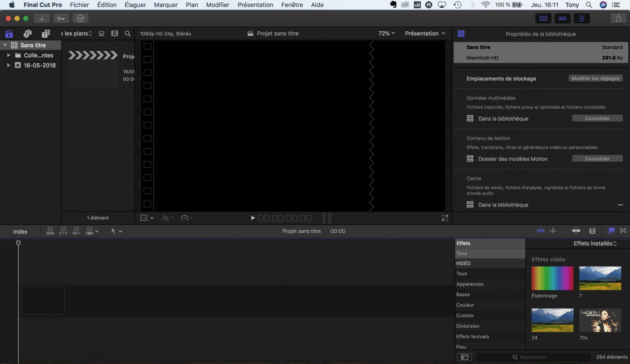Toggle inspector visibility sliders button

pyautogui.click(x=582, y=18)
